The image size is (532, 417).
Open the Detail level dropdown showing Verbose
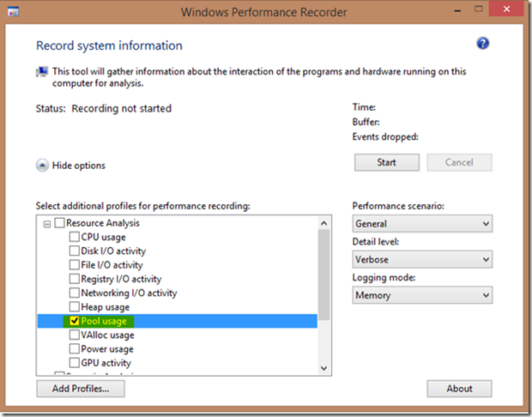[422, 260]
